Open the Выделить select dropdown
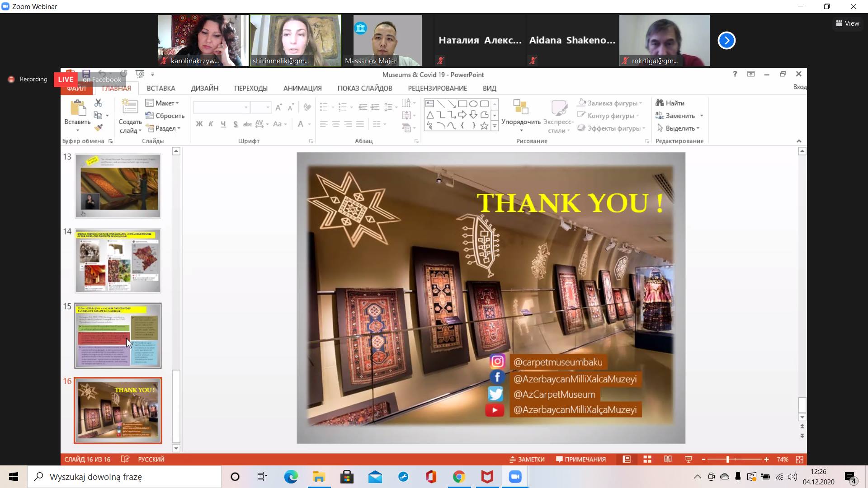This screenshot has height=488, width=868. [678, 128]
